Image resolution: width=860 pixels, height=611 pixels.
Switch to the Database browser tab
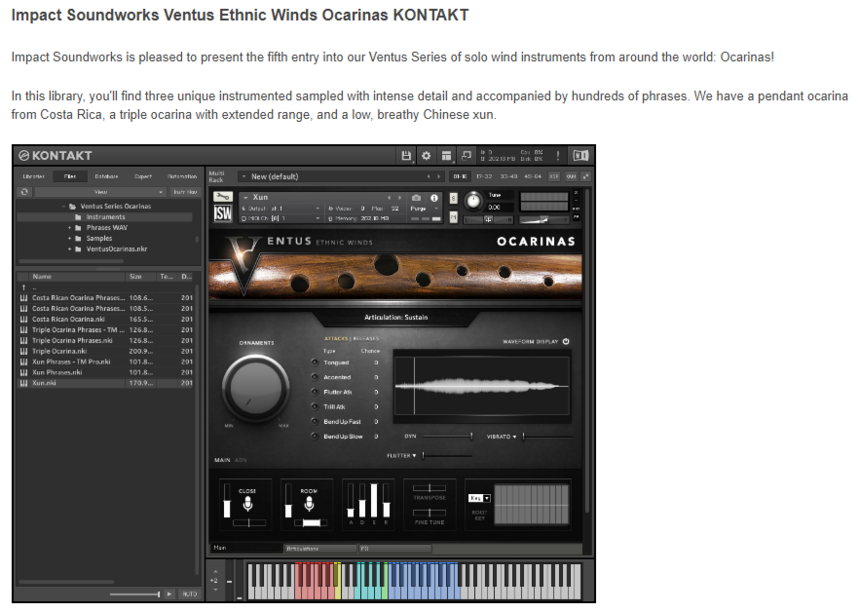click(x=106, y=176)
